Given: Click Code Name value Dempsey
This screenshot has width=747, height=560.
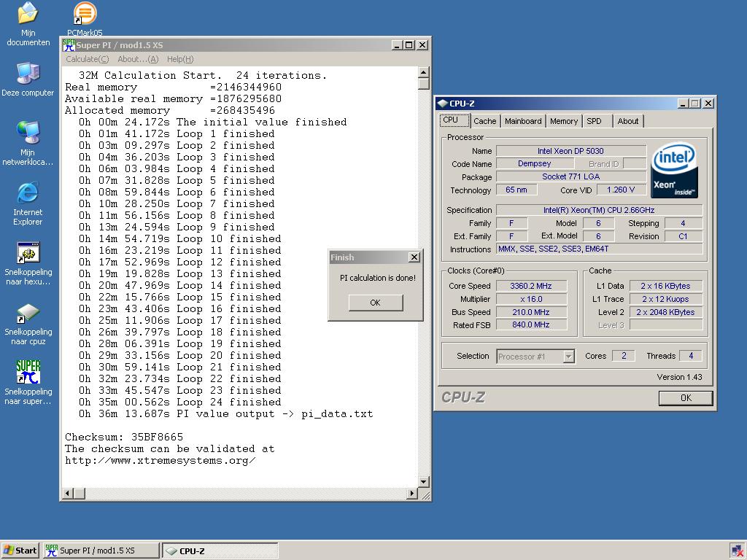Looking at the screenshot, I should [x=534, y=164].
